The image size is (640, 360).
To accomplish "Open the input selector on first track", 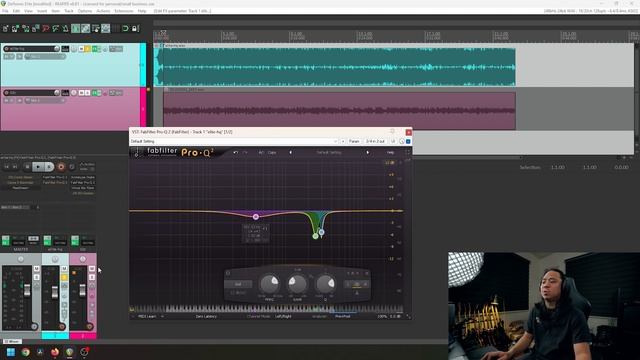I will click(x=45, y=57).
